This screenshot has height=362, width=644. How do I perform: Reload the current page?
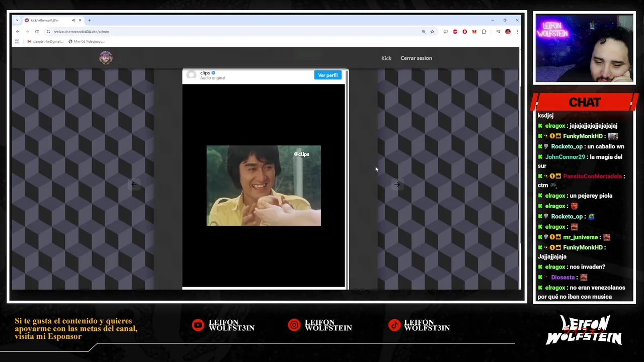click(37, 32)
